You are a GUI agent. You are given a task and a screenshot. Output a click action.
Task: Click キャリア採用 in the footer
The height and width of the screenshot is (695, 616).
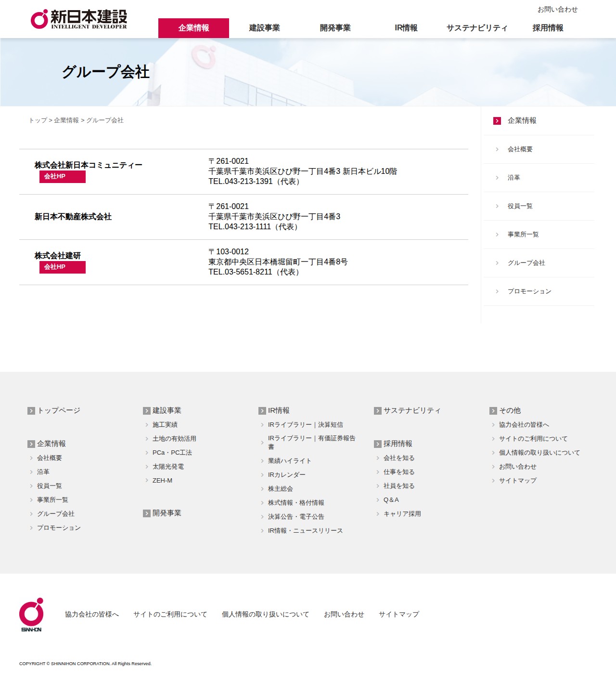402,514
